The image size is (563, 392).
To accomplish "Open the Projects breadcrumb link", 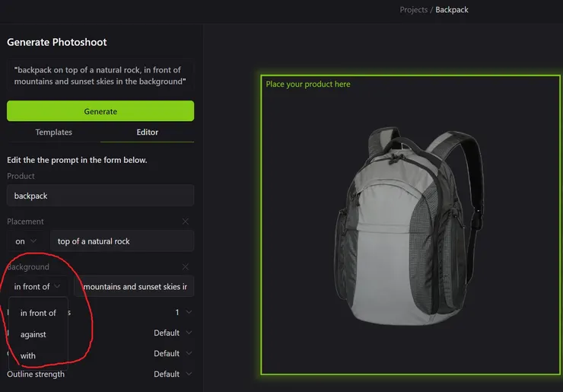I will coord(414,10).
